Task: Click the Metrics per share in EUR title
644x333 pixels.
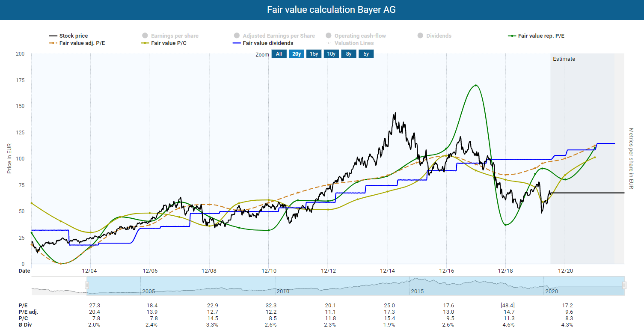Action: (631, 158)
